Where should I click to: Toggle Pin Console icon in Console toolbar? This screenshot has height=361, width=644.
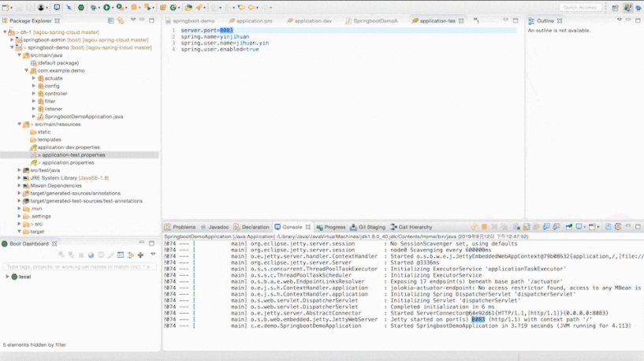point(569,227)
